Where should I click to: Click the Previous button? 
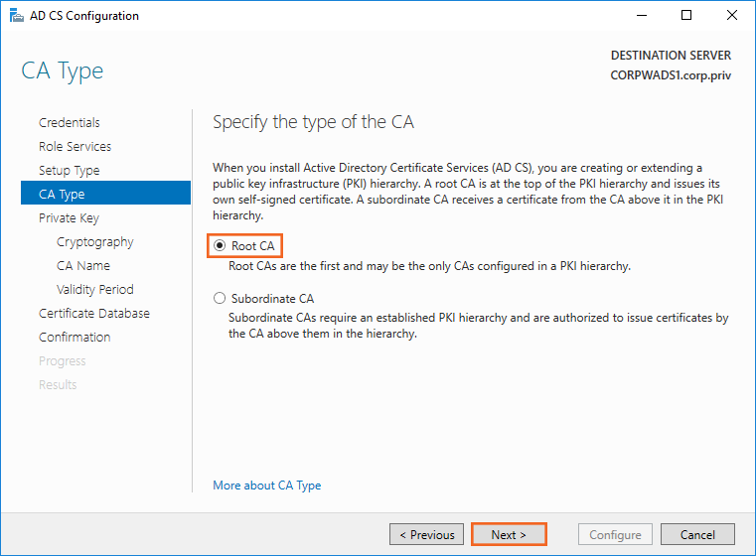(x=427, y=534)
